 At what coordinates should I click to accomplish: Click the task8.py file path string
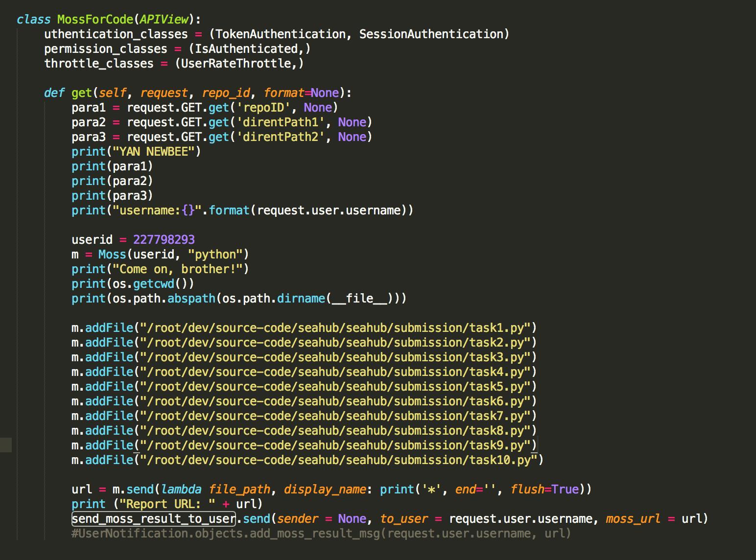pos(335,431)
